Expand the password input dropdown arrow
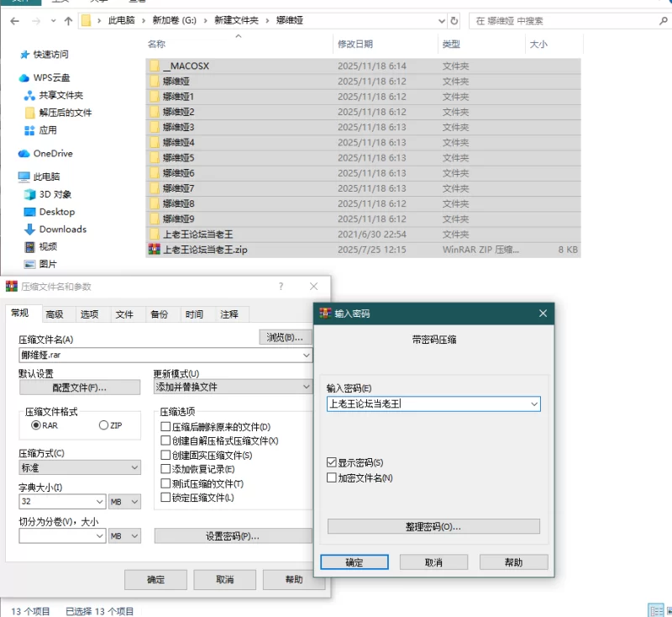 534,404
